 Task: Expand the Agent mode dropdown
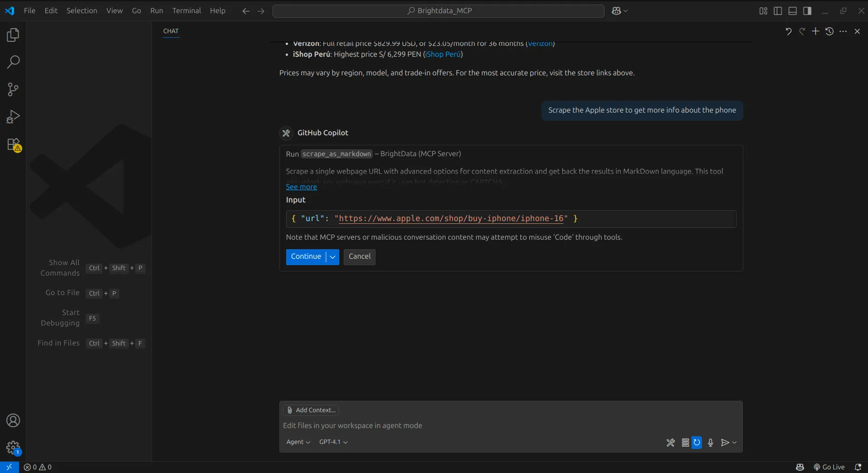coord(298,442)
